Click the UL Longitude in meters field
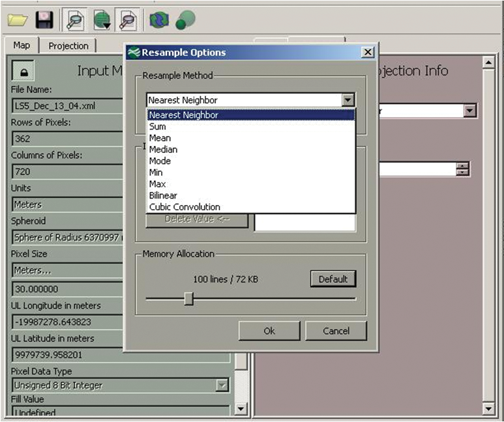This screenshot has height=422, width=504. (x=65, y=322)
